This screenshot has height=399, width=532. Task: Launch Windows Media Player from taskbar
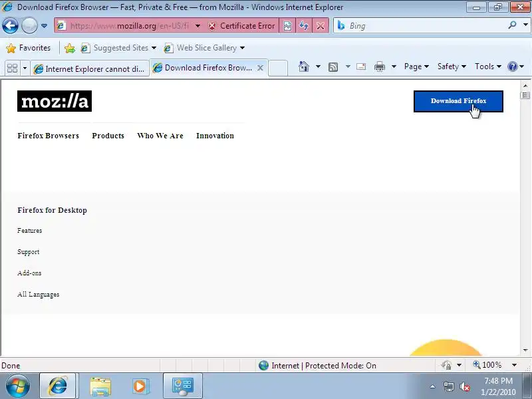(x=140, y=386)
